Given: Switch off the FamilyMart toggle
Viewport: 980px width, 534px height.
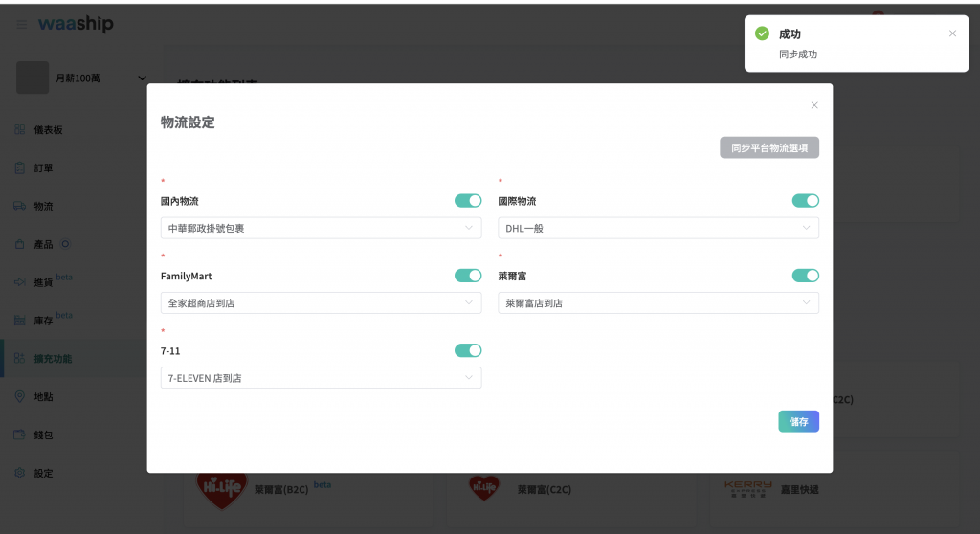Looking at the screenshot, I should click(468, 276).
